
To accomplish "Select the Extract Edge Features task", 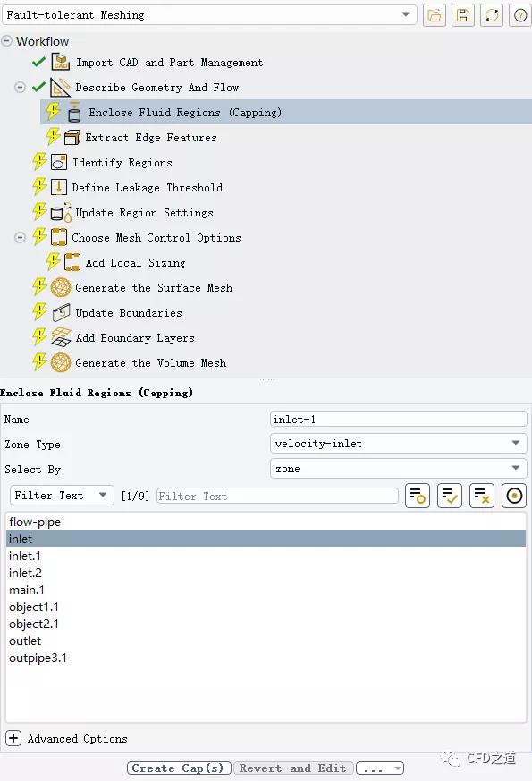I will [151, 138].
